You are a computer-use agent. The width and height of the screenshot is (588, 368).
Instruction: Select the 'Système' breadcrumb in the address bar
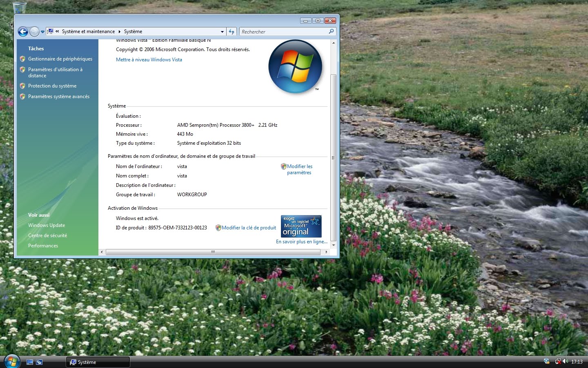[133, 31]
